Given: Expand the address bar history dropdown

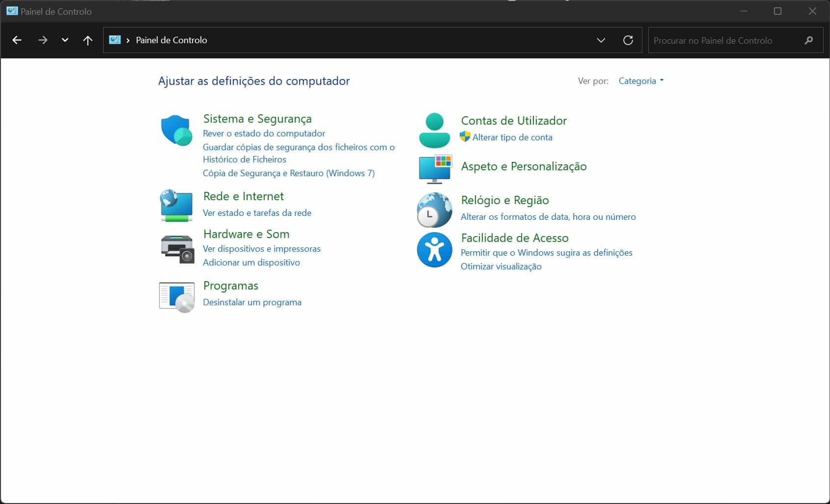Looking at the screenshot, I should [601, 40].
